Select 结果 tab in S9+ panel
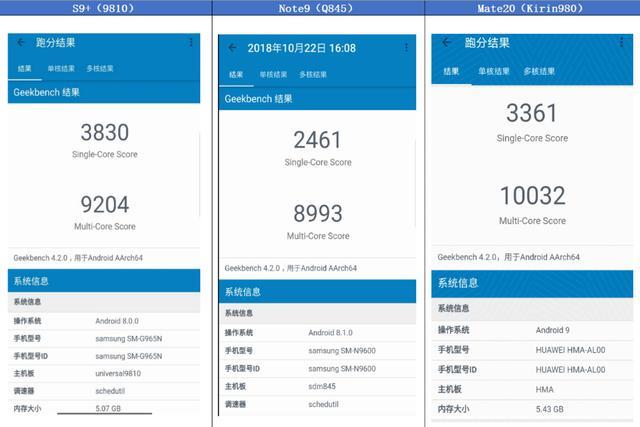Screen dimensions: 640x427 click(24, 69)
